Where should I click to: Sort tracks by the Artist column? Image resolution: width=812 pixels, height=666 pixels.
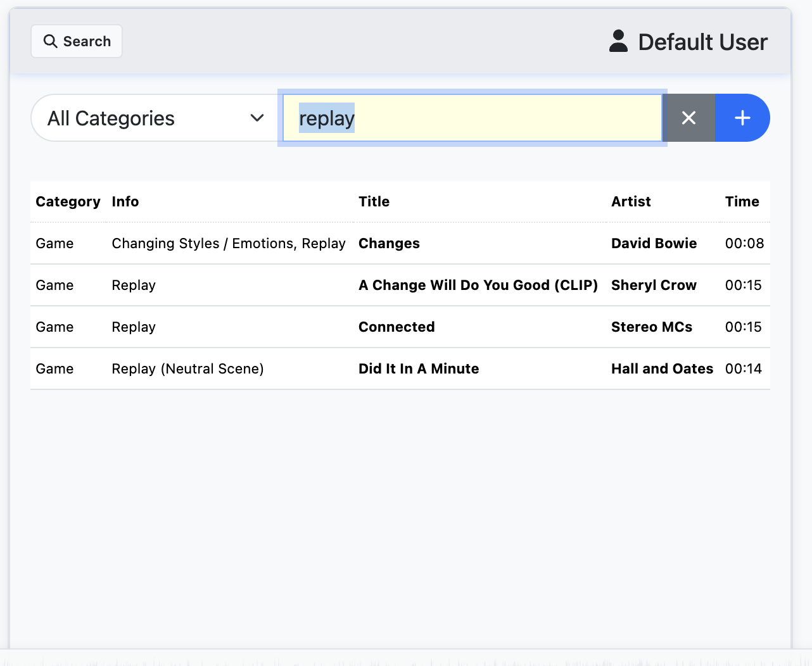[x=631, y=201]
